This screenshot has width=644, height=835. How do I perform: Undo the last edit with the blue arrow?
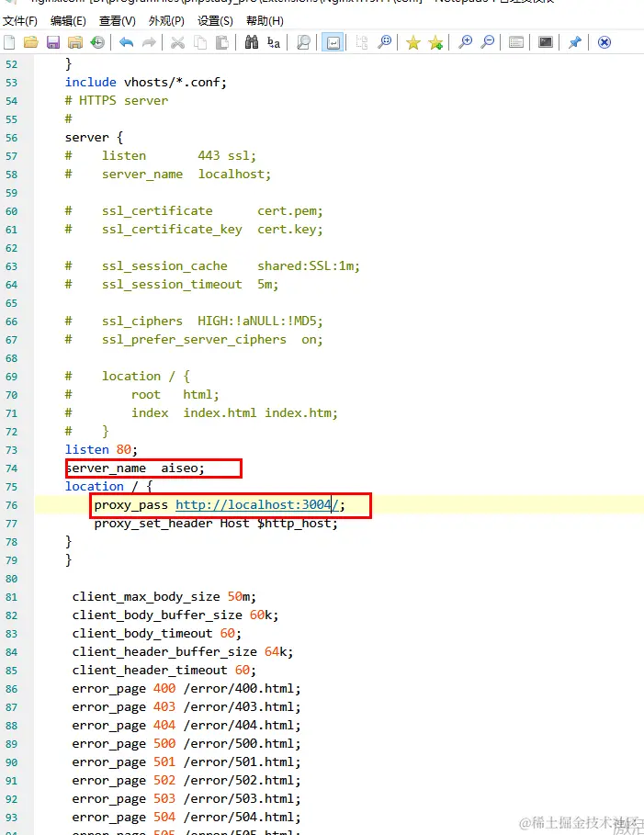click(x=126, y=42)
